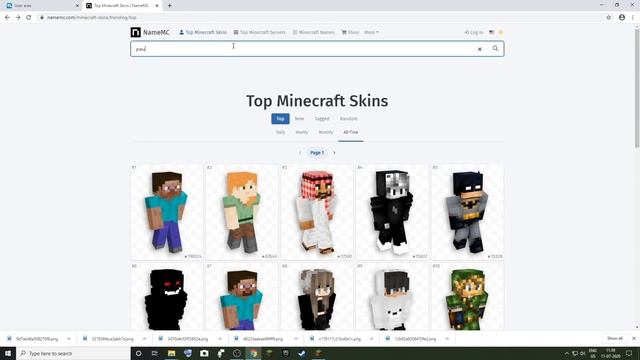Open the language flag selector
640x360 pixels.
[x=492, y=32]
